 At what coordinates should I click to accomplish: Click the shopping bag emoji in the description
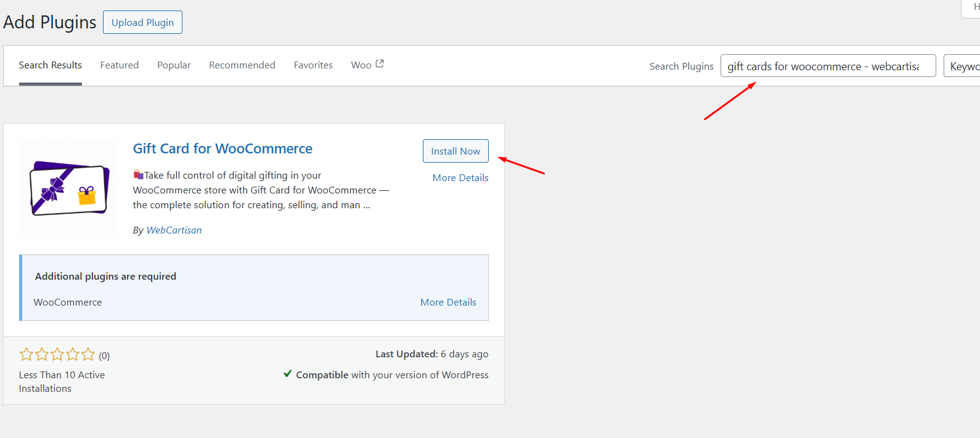[x=139, y=175]
